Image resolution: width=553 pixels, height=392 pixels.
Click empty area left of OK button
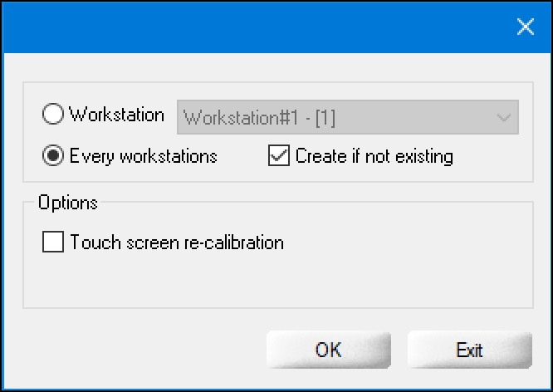point(141,350)
